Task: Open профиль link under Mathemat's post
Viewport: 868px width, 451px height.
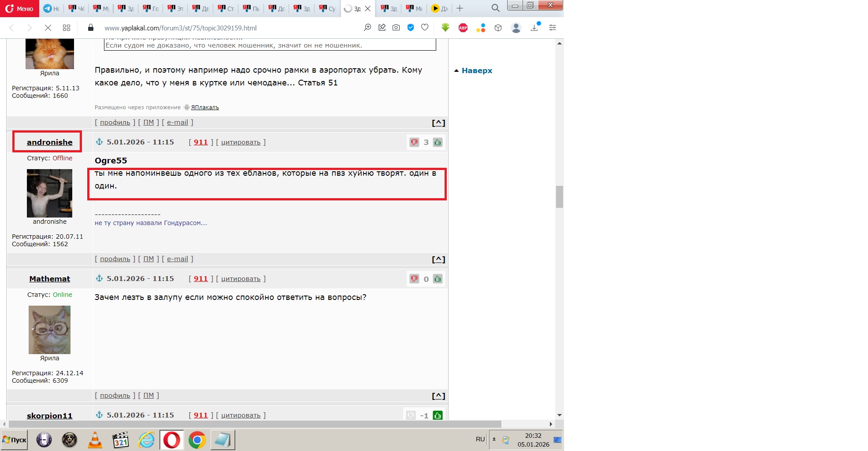Action: click(115, 396)
